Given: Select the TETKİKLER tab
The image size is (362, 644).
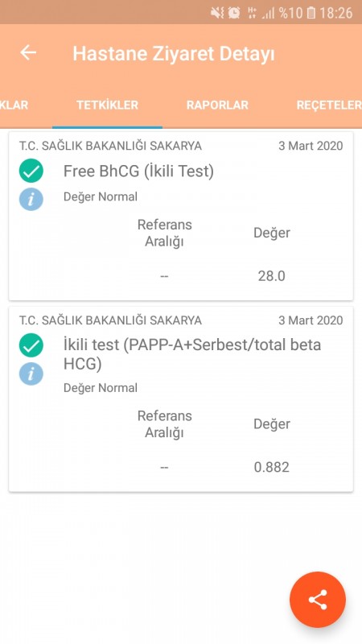Looking at the screenshot, I should (x=108, y=105).
